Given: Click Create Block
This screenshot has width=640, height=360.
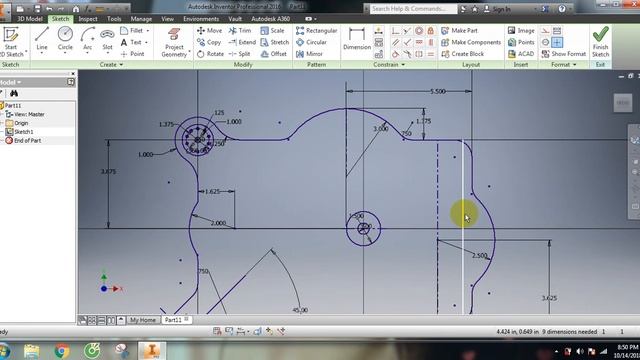Looking at the screenshot, I should [x=462, y=54].
